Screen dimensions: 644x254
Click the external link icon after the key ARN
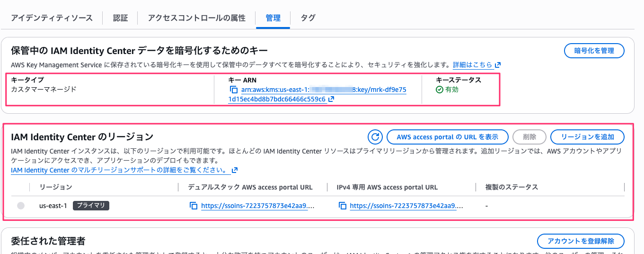click(x=331, y=100)
